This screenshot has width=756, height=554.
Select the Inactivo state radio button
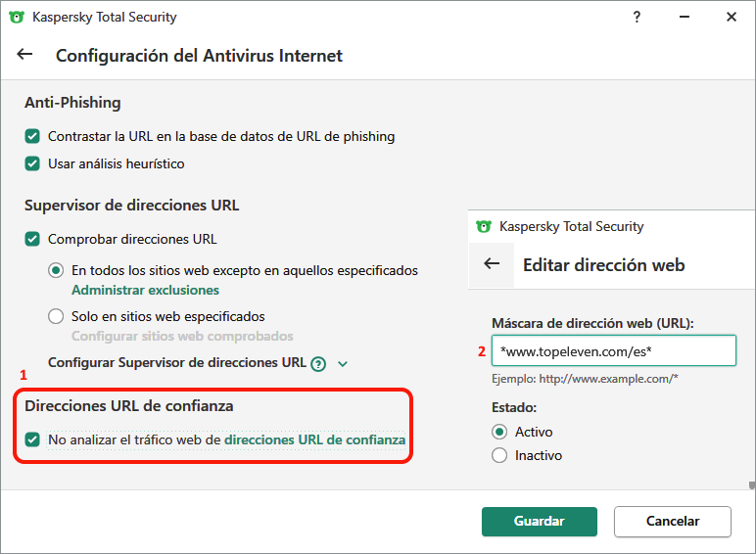point(499,455)
